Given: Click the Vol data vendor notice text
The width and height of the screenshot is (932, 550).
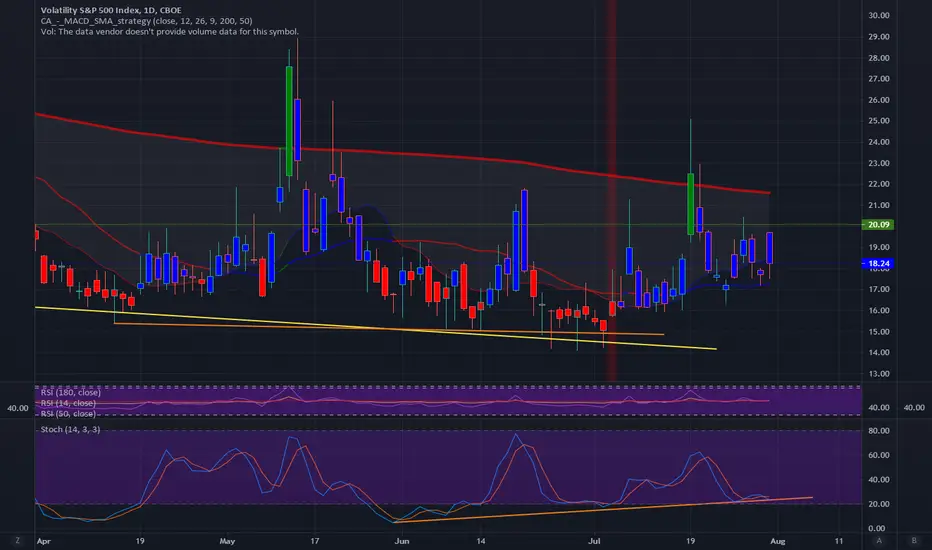Looking at the screenshot, I should [x=169, y=32].
